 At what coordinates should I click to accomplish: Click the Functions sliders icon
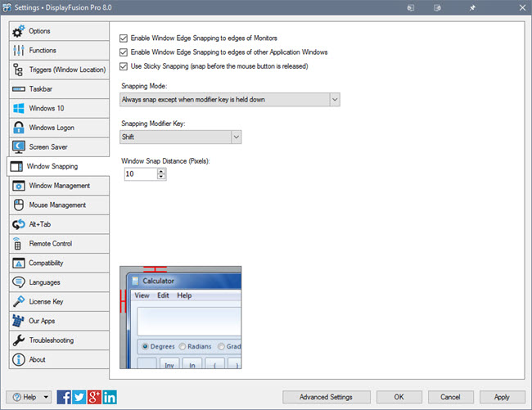18,50
